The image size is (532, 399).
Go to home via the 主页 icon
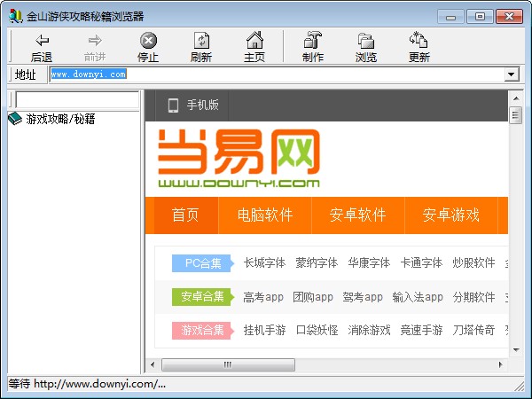point(254,40)
